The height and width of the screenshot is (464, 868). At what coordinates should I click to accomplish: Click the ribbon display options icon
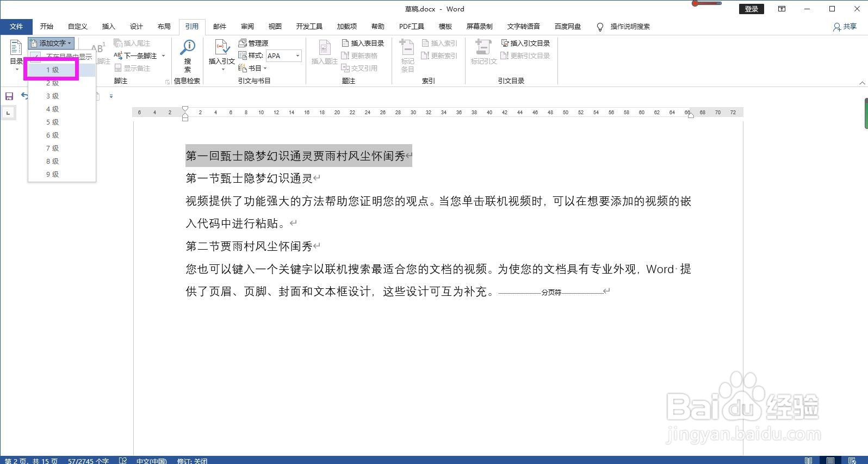782,9
